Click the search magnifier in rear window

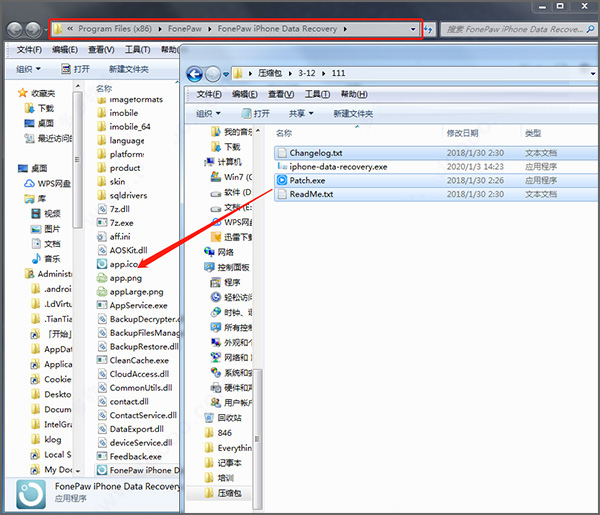pyautogui.click(x=591, y=29)
